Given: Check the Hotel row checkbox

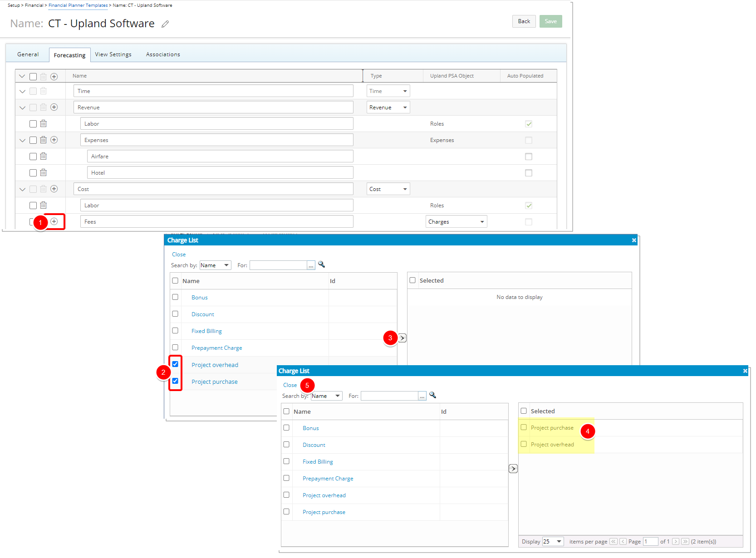Looking at the screenshot, I should click(x=33, y=173).
